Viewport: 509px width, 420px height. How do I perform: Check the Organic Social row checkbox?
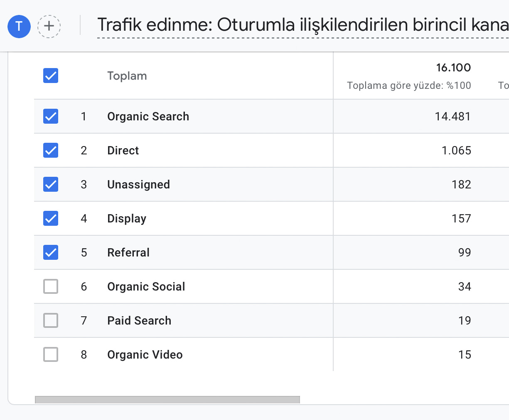tap(51, 286)
